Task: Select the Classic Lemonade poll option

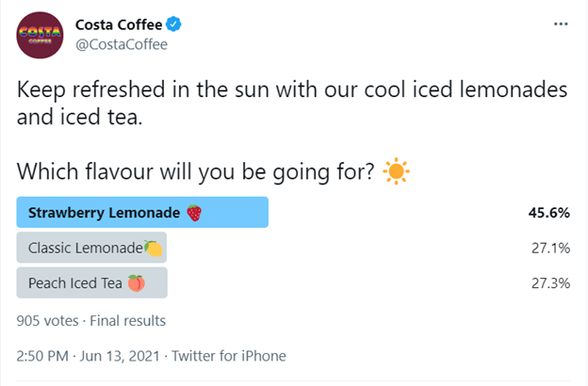Action: pyautogui.click(x=91, y=248)
